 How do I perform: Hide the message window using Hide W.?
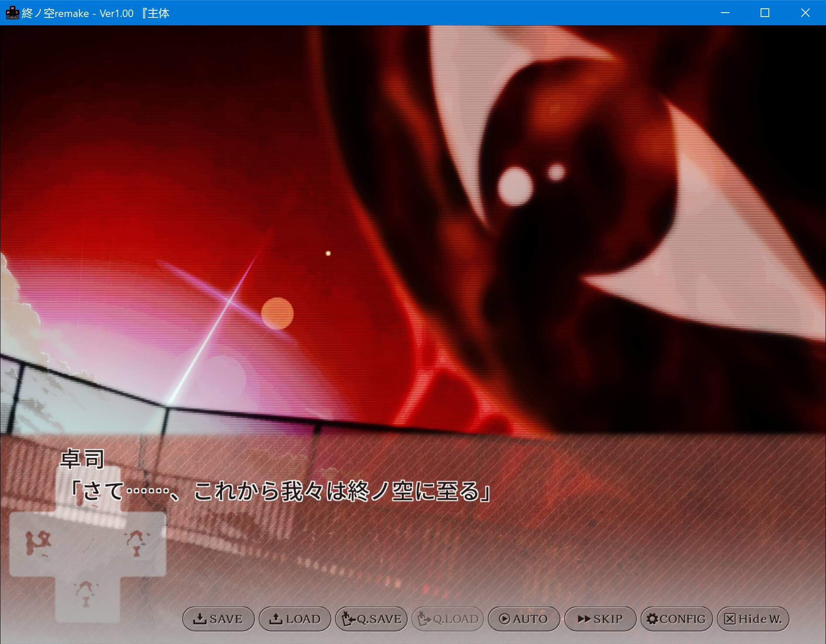753,619
